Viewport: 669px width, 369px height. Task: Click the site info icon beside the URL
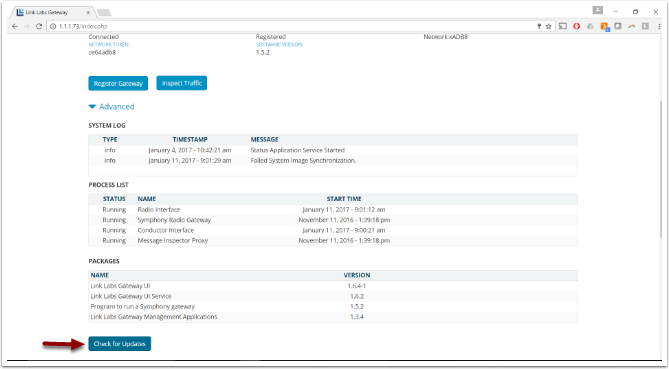(x=53, y=26)
